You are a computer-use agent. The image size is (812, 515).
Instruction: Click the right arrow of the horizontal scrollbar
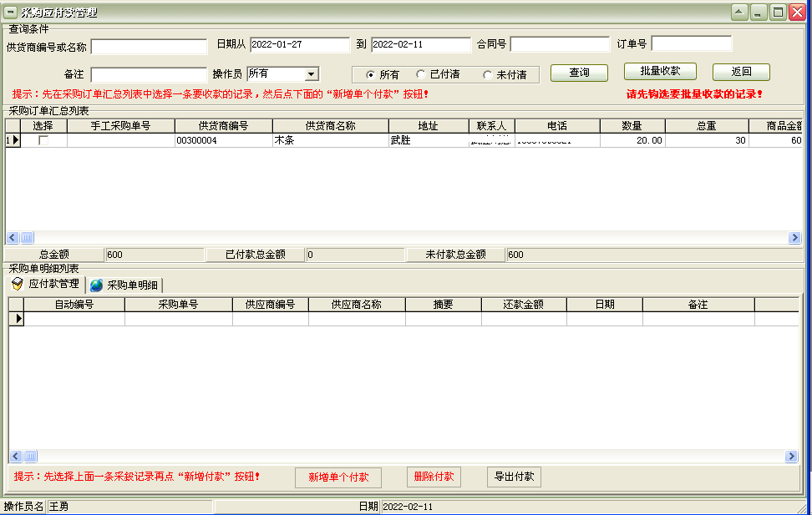pyautogui.click(x=793, y=238)
